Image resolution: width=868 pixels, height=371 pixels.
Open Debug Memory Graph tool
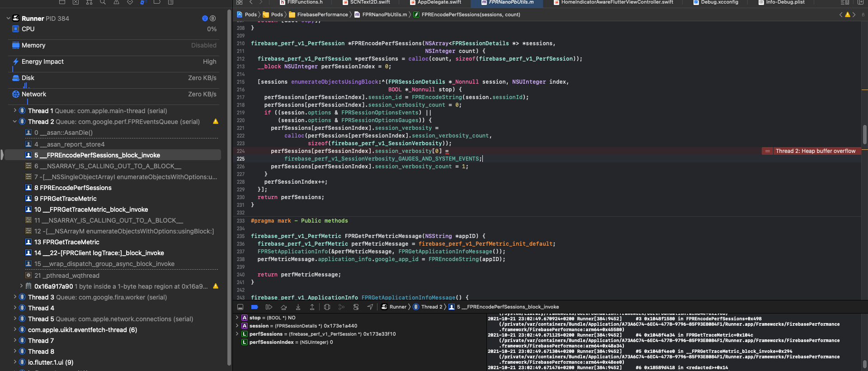coord(341,307)
